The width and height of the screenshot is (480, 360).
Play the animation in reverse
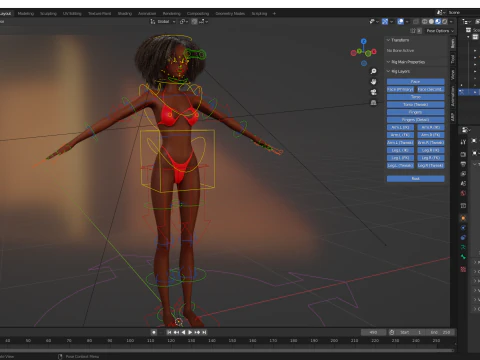pyautogui.click(x=183, y=332)
